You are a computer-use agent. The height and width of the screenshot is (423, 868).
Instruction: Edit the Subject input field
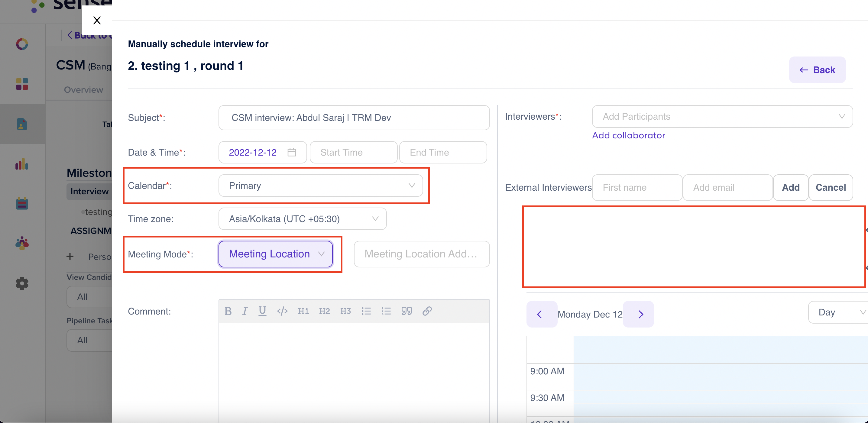pyautogui.click(x=354, y=118)
